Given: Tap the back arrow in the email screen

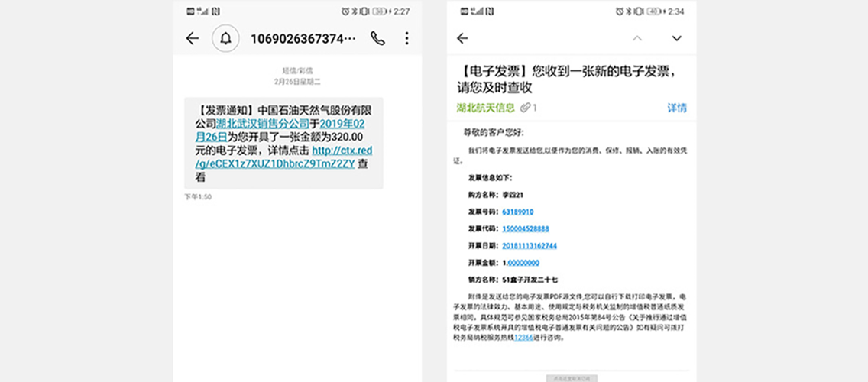Looking at the screenshot, I should pos(462,38).
